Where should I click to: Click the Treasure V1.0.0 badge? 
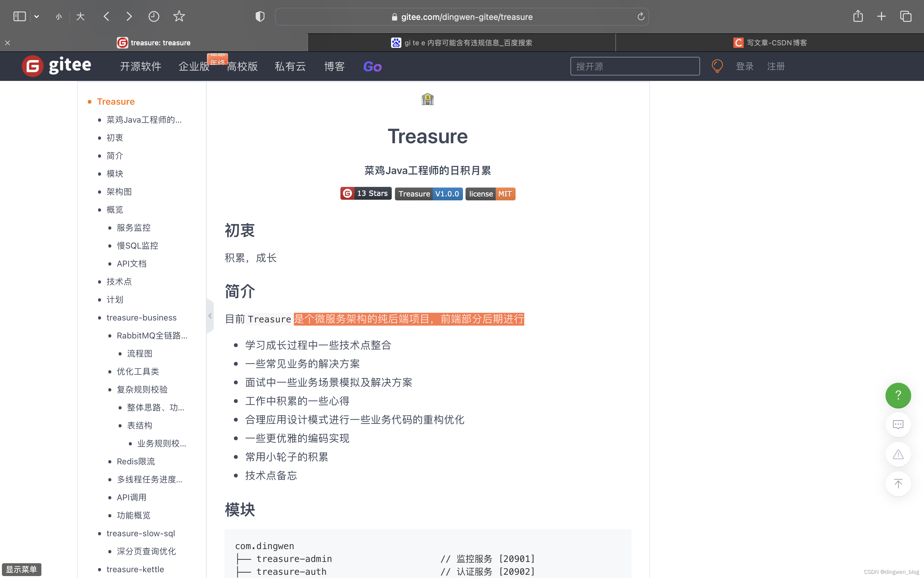pos(428,194)
